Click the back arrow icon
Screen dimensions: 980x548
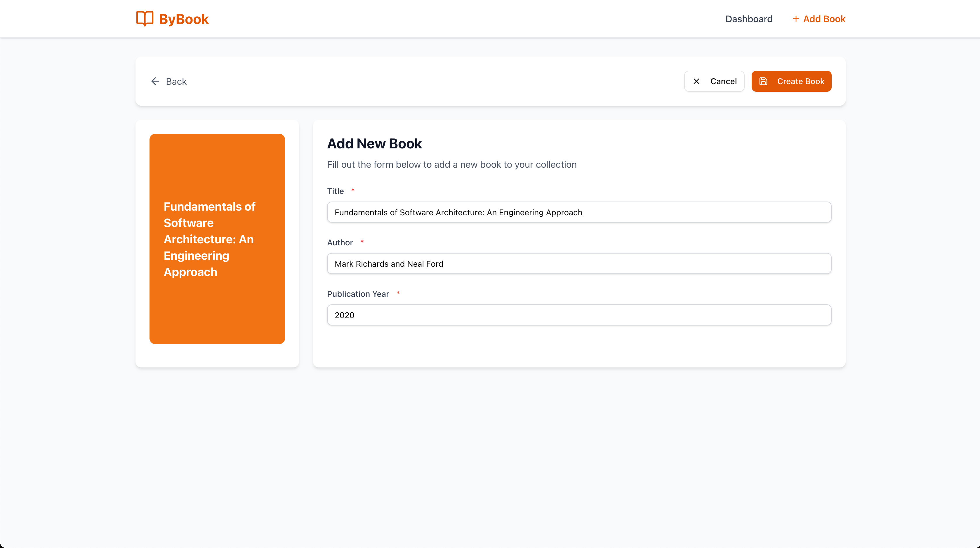coord(155,81)
